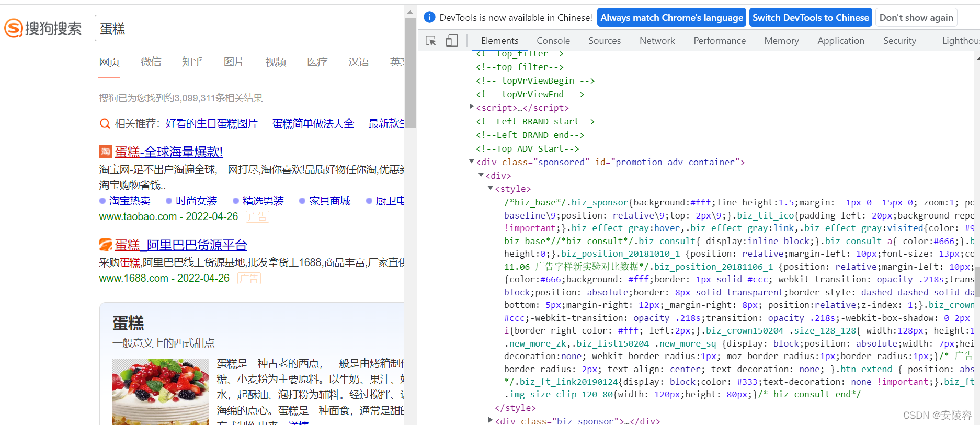Expand the script element node
Screen dimensions: 980x425
click(472, 107)
